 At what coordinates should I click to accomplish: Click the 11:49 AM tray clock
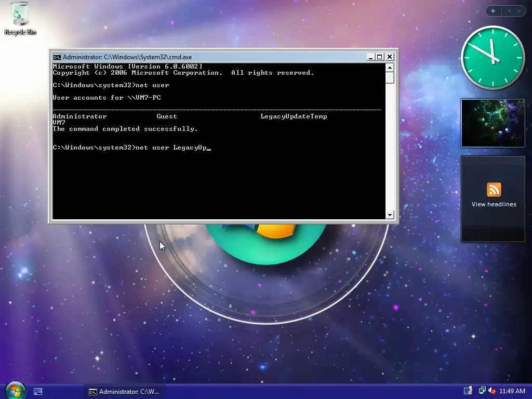click(x=512, y=391)
